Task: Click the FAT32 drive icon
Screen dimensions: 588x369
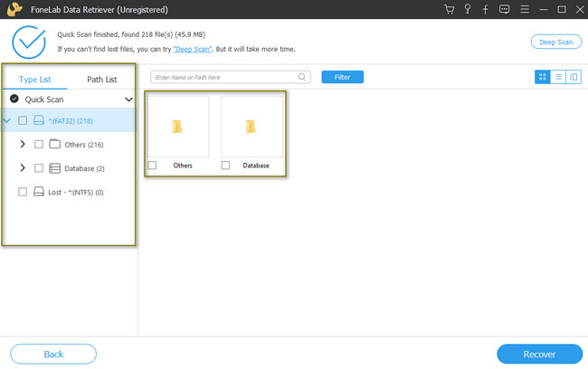Action: point(39,120)
